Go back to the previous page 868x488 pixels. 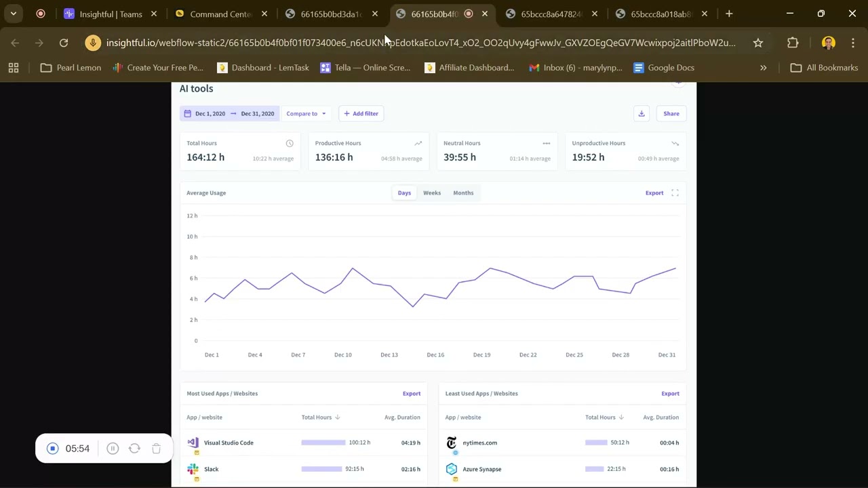[15, 43]
